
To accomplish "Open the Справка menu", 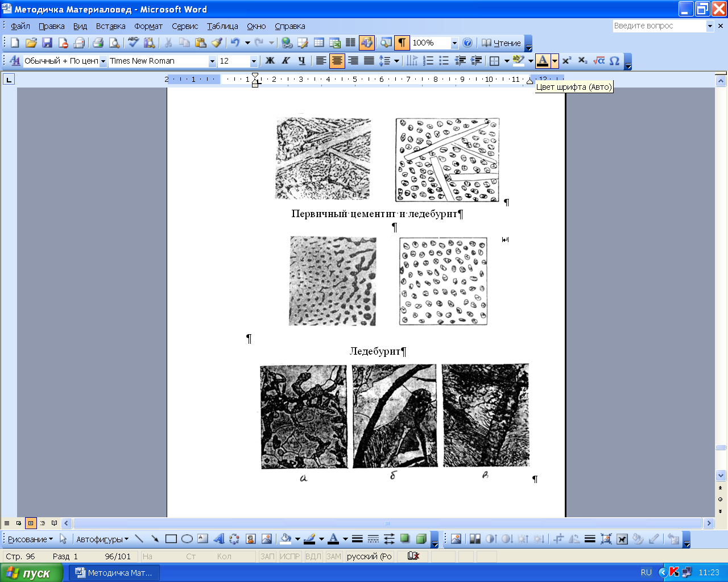I will 290,26.
